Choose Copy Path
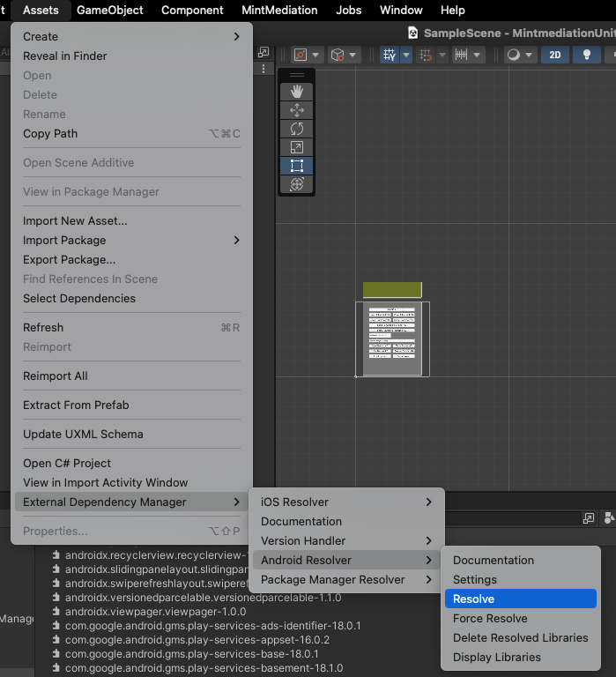 click(x=131, y=134)
